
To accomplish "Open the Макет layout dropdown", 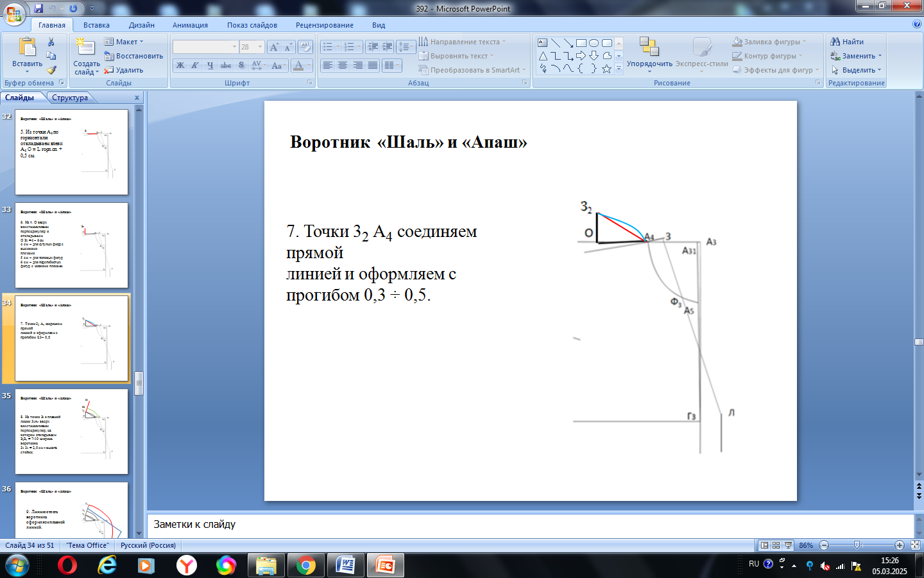I will point(124,42).
